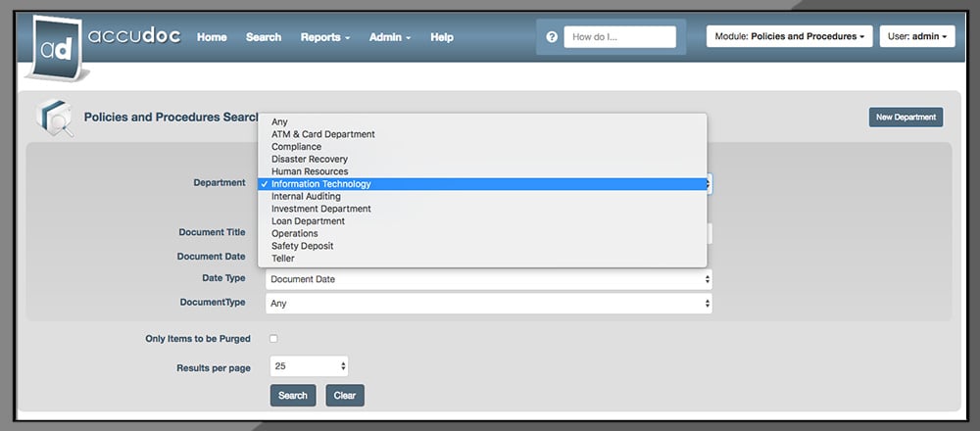Screen dimensions: 980x431
Task: Change the Results per page selector
Action: click(309, 366)
